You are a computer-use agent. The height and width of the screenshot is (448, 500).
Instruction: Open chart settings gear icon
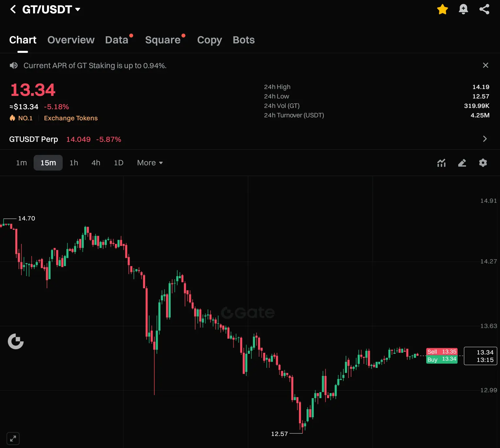pos(483,163)
